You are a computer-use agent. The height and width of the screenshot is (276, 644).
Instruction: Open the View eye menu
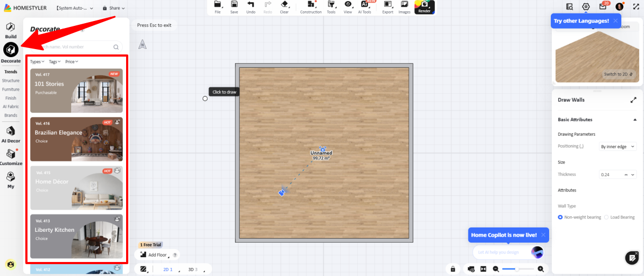coord(348,4)
